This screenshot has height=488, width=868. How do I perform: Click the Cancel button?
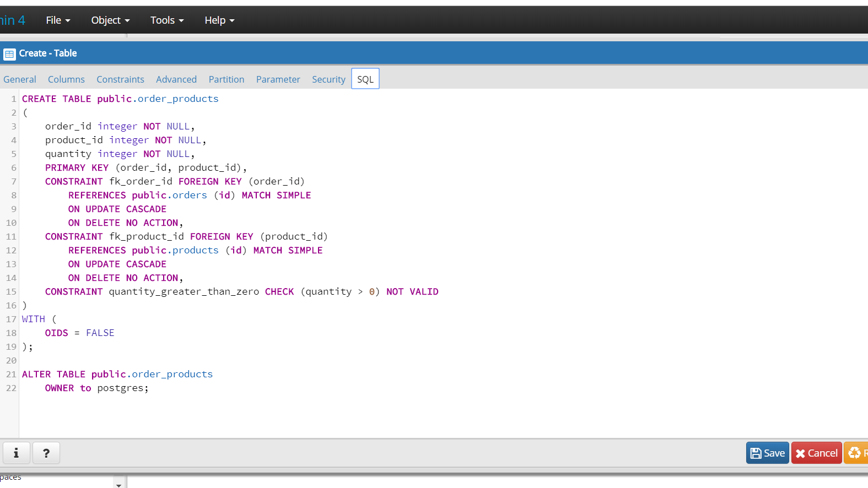pyautogui.click(x=817, y=453)
